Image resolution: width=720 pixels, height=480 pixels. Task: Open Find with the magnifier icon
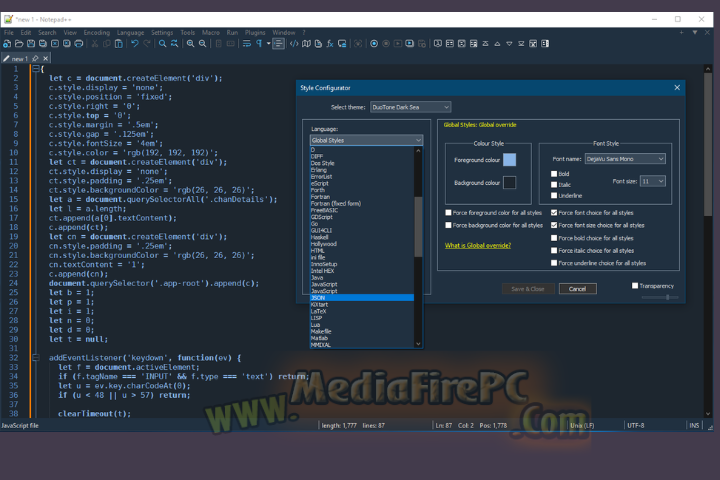tap(163, 44)
